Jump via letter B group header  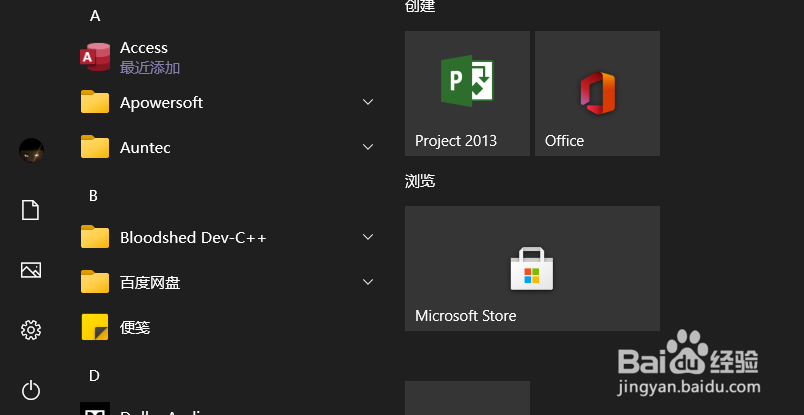click(x=93, y=196)
